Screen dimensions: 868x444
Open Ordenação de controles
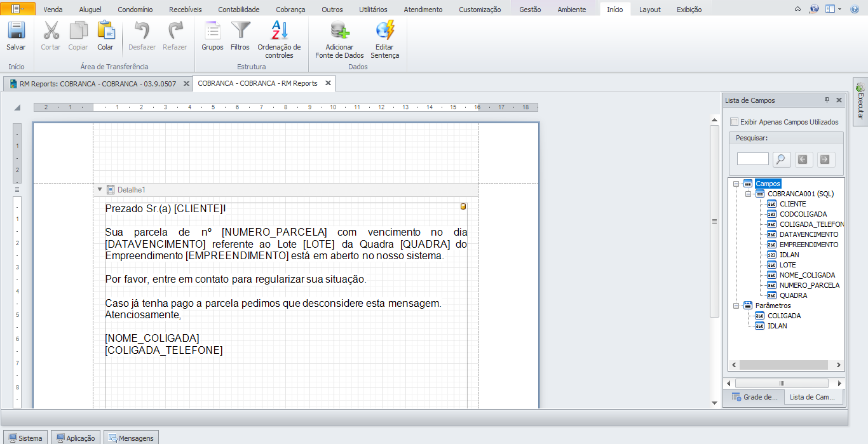279,40
